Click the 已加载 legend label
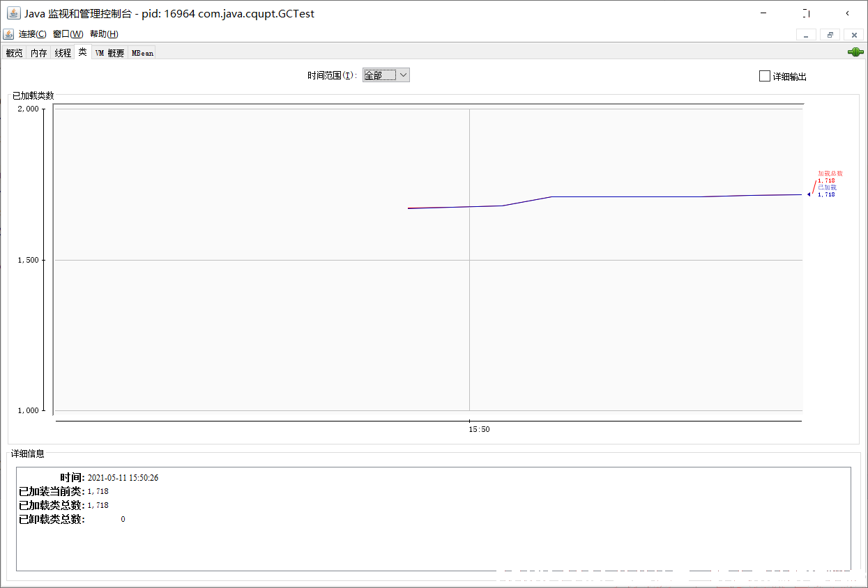This screenshot has width=868, height=588. pyautogui.click(x=827, y=187)
